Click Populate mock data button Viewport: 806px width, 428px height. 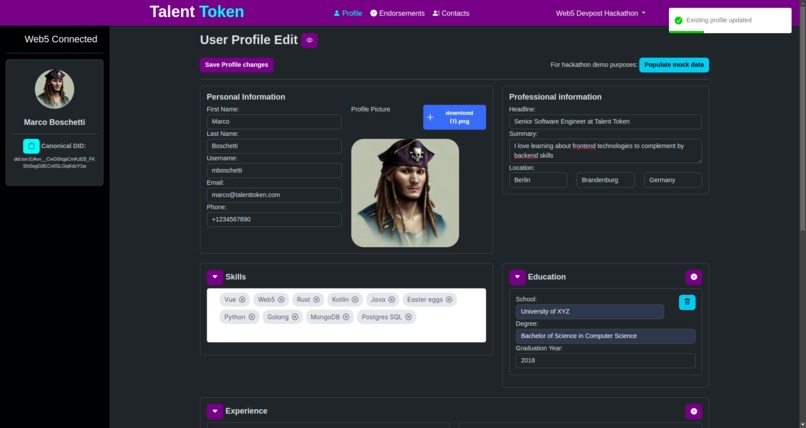coord(674,65)
